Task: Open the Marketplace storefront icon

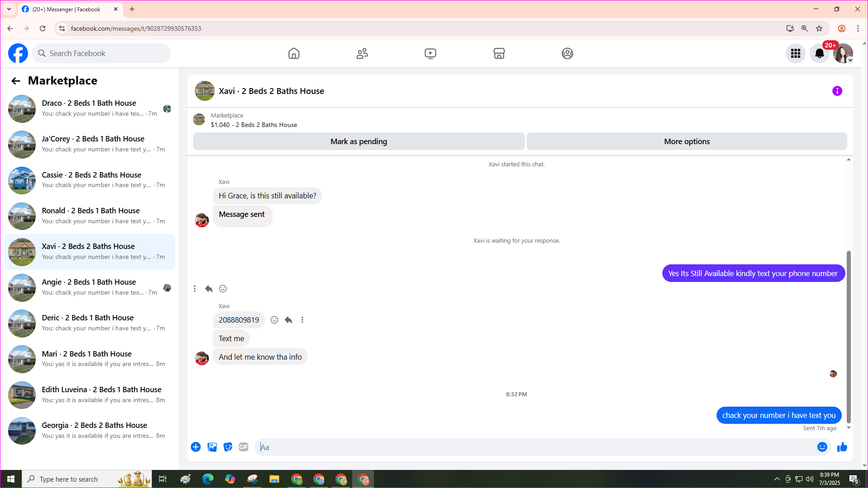Action: [x=499, y=53]
